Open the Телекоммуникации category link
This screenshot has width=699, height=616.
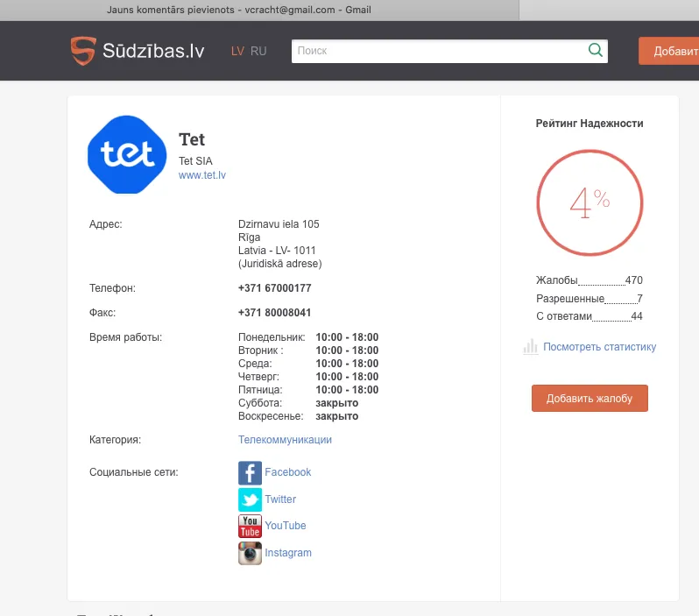pos(285,440)
